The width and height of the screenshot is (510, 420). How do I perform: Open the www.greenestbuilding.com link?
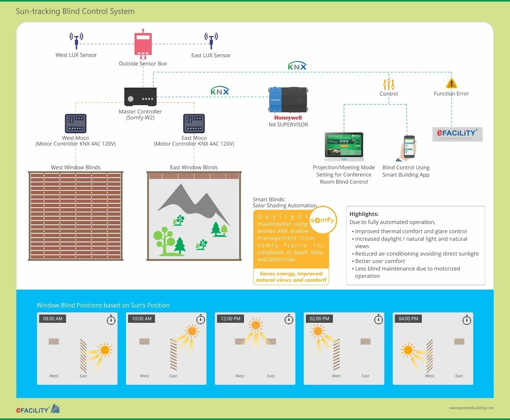[x=471, y=408]
